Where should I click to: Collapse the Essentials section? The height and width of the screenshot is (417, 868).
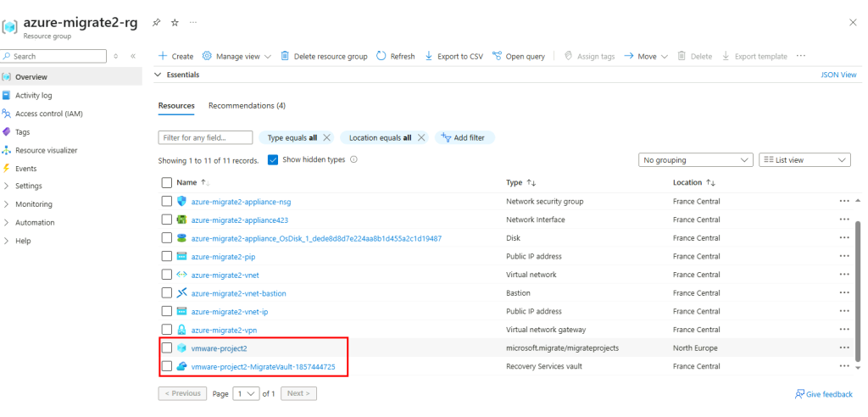[158, 75]
